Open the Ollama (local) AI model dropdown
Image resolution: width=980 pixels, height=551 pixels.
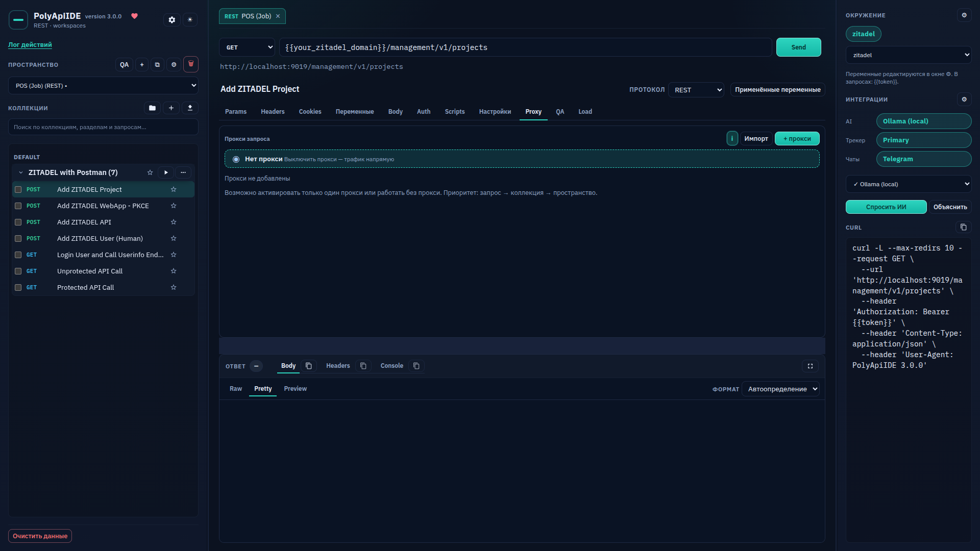909,184
